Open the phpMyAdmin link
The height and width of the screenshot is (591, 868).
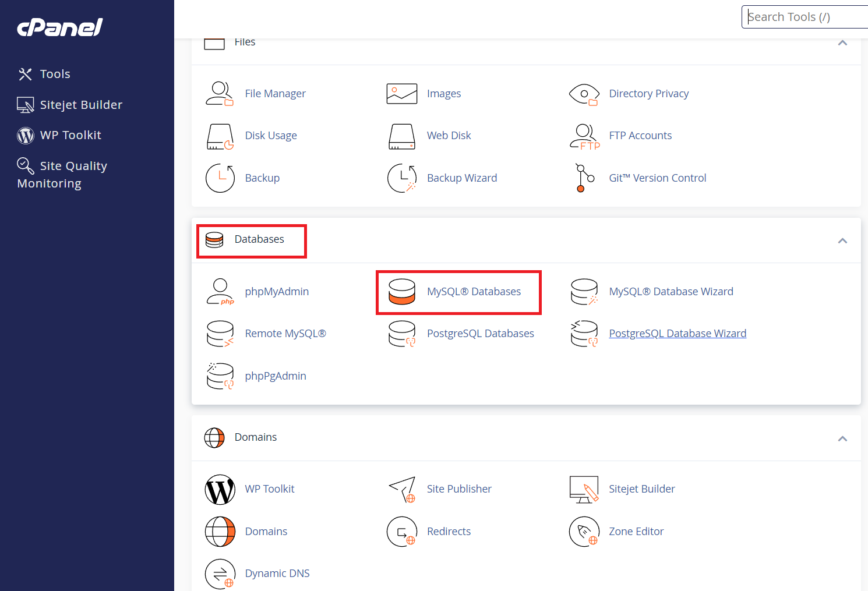pos(277,292)
